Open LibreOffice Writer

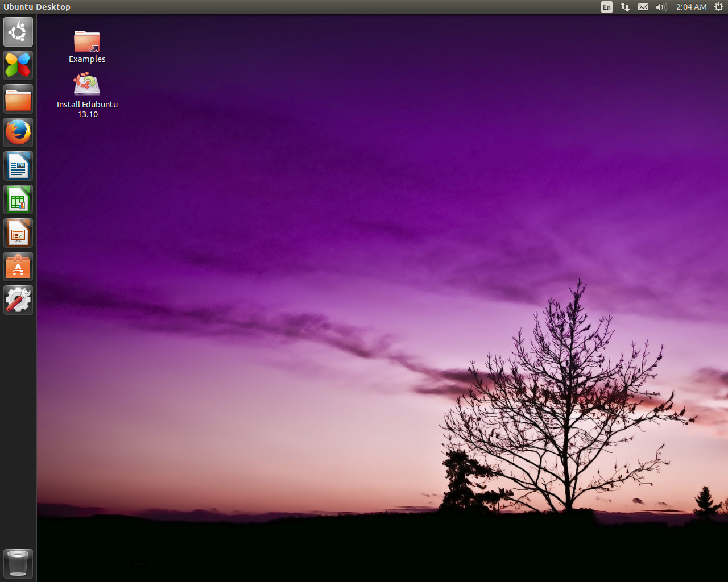click(18, 166)
